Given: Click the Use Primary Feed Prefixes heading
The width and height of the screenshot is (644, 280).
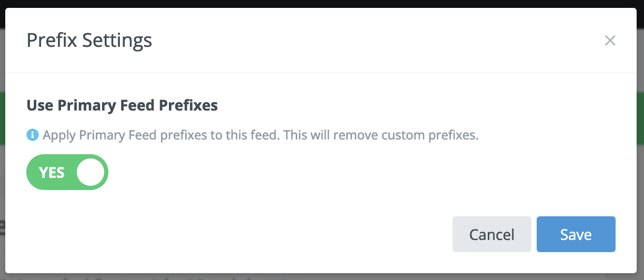Looking at the screenshot, I should tap(122, 105).
